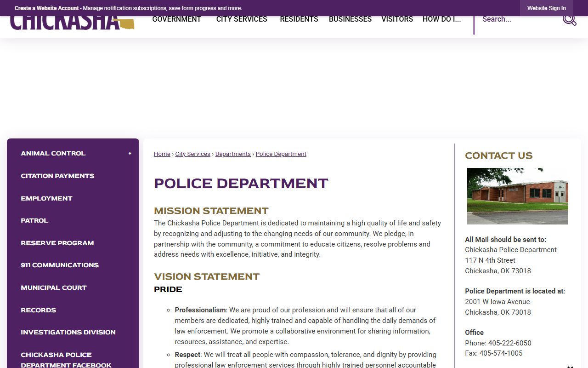The height and width of the screenshot is (368, 588).
Task: Click the Respect bullet term
Action: pyautogui.click(x=188, y=355)
